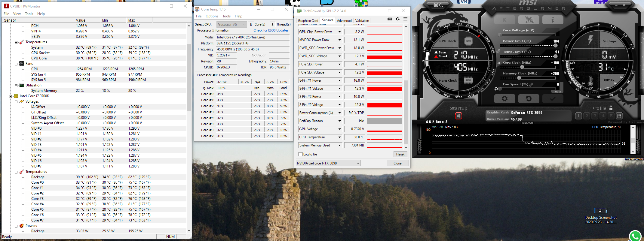The image size is (644, 241).
Task: Apply settings with the Afterburner checkmark button
Action: 553,99
